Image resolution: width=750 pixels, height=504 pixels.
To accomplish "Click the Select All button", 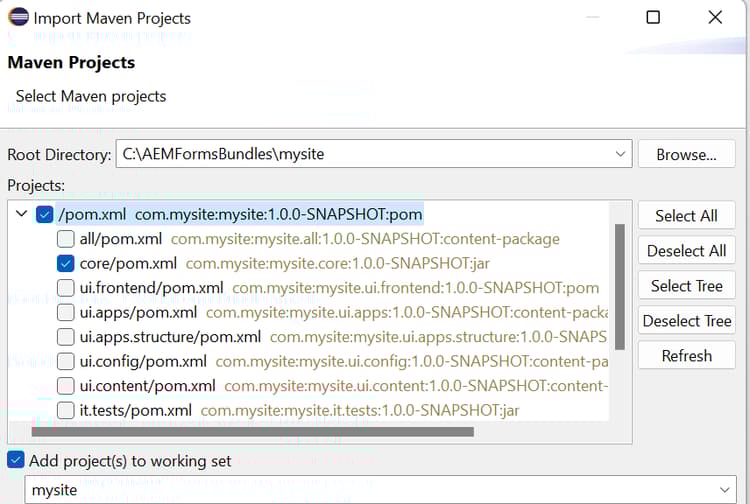I will pyautogui.click(x=686, y=215).
